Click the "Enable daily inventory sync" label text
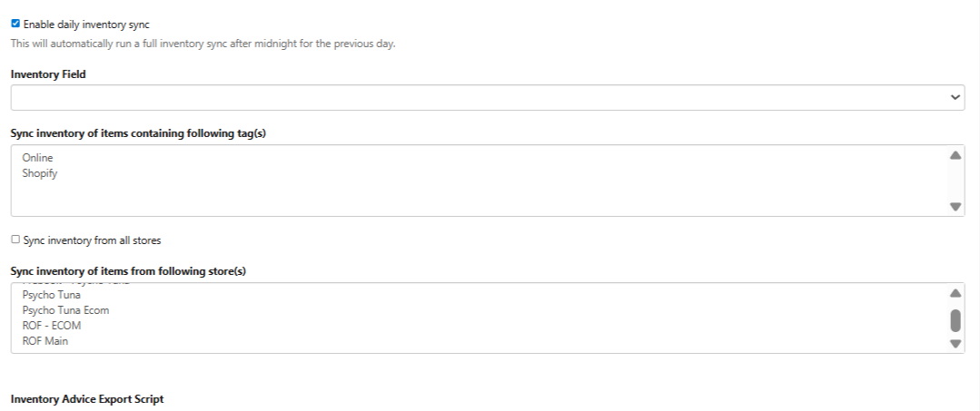980x411 pixels. click(x=86, y=24)
